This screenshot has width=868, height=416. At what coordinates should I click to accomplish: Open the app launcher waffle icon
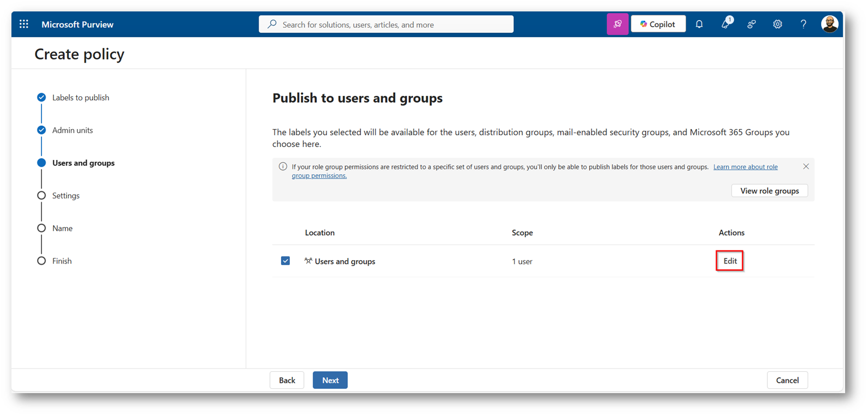(x=24, y=24)
